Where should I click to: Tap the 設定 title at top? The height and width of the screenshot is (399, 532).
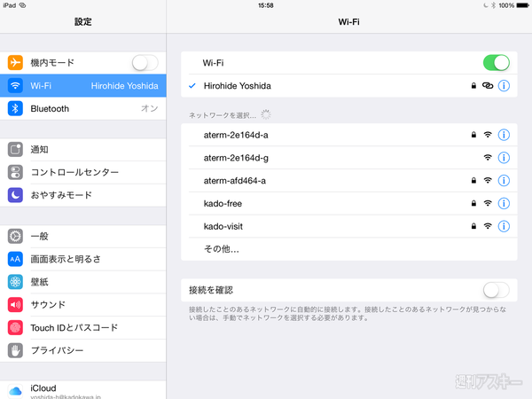coord(83,22)
